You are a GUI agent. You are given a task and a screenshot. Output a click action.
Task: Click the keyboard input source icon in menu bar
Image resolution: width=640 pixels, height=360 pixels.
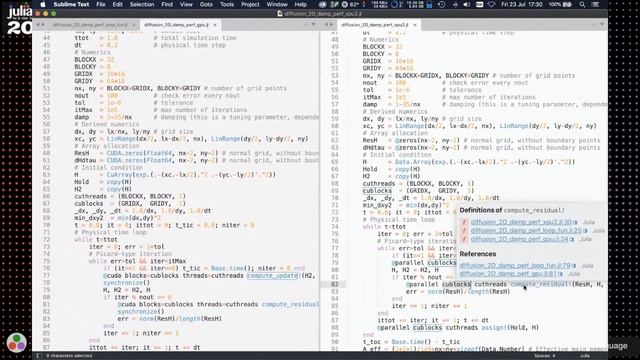(480, 4)
